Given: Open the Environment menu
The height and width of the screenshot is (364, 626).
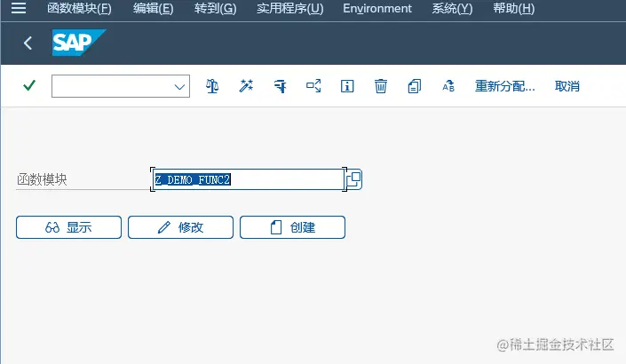Looking at the screenshot, I should (377, 8).
